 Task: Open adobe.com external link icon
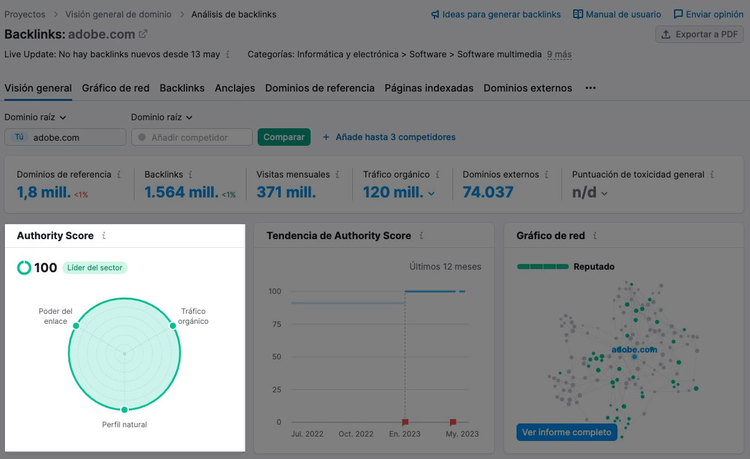point(143,34)
